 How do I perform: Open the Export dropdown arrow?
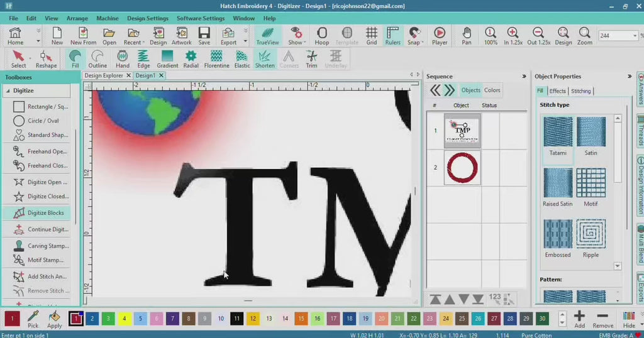point(246,41)
